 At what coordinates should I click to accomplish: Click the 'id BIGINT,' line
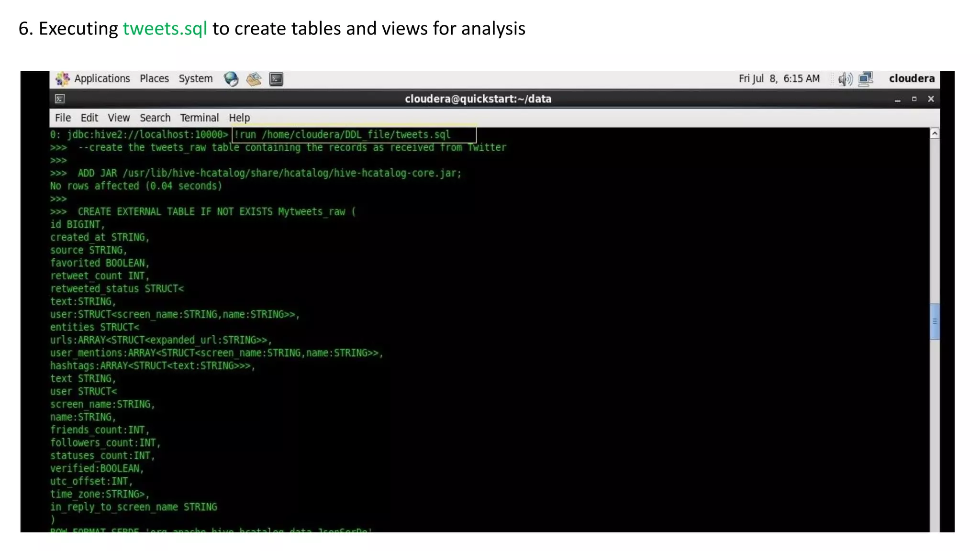tap(77, 224)
